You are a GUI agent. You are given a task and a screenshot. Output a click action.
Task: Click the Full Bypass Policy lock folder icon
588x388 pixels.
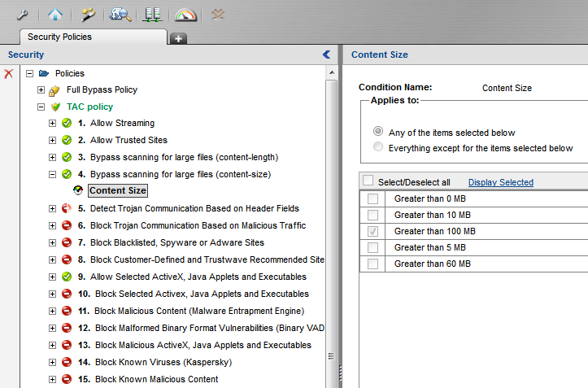click(x=55, y=89)
